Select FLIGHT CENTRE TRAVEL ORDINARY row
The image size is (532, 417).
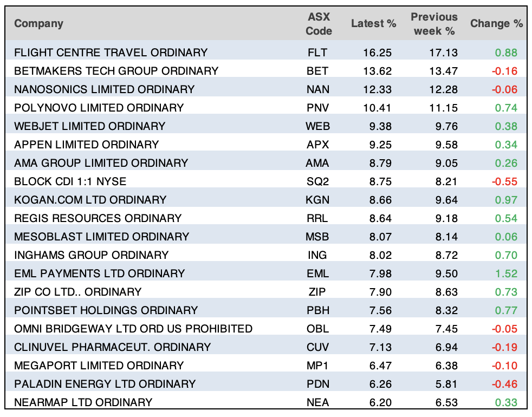(111, 53)
